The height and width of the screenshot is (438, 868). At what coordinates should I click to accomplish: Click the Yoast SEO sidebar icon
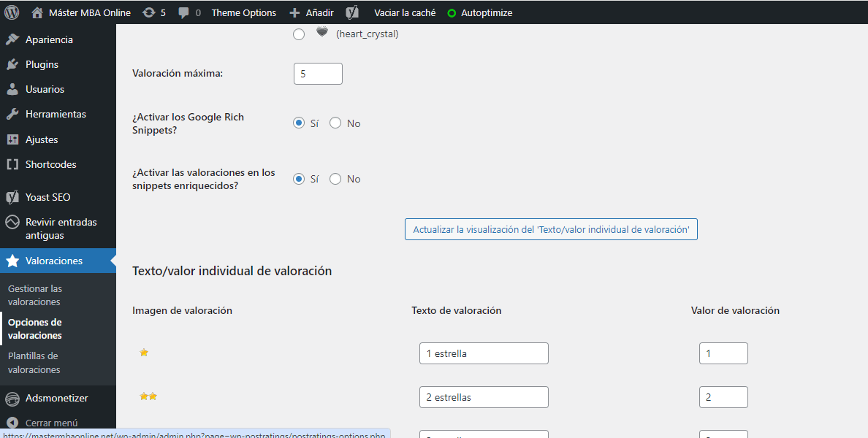12,197
